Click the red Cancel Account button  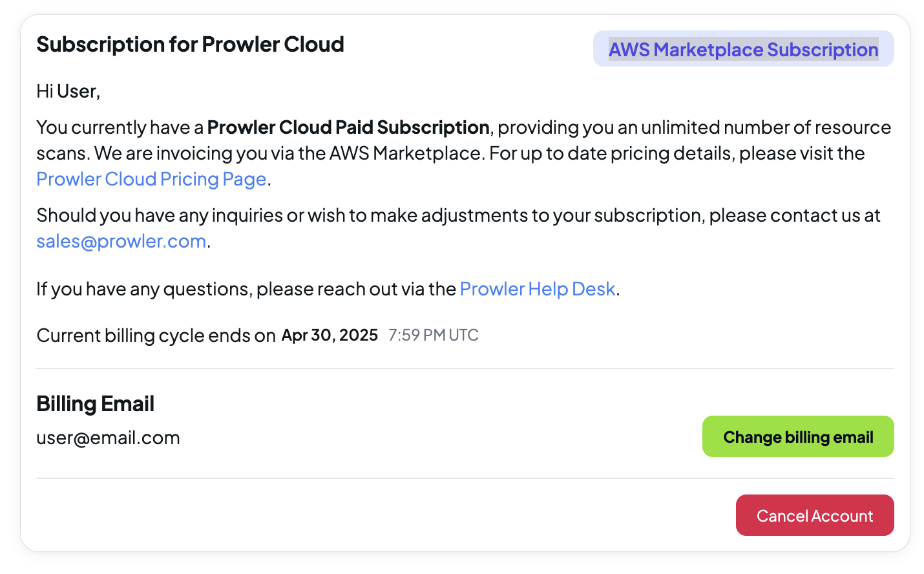pyautogui.click(x=815, y=515)
